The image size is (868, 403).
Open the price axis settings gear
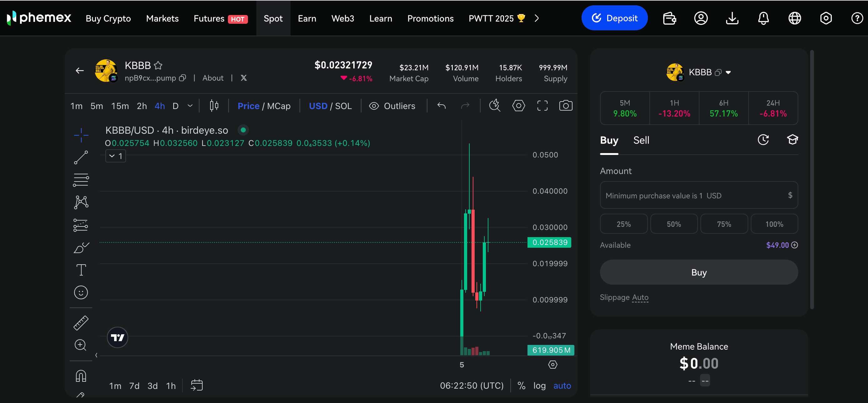[x=553, y=365]
